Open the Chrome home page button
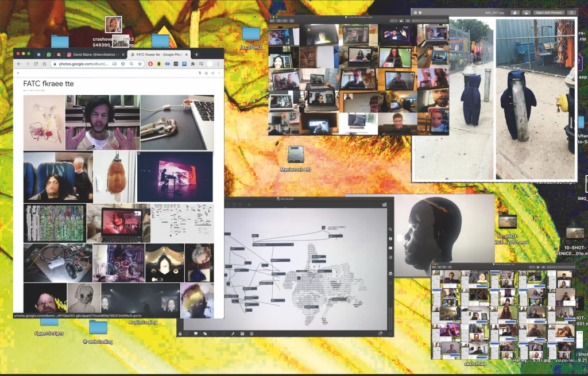This screenshot has width=588, height=376. (44, 64)
